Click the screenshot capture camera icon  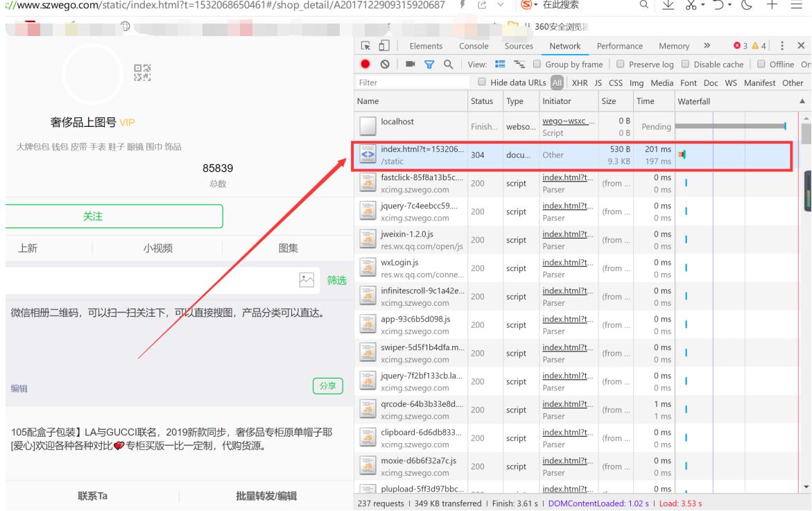409,64
